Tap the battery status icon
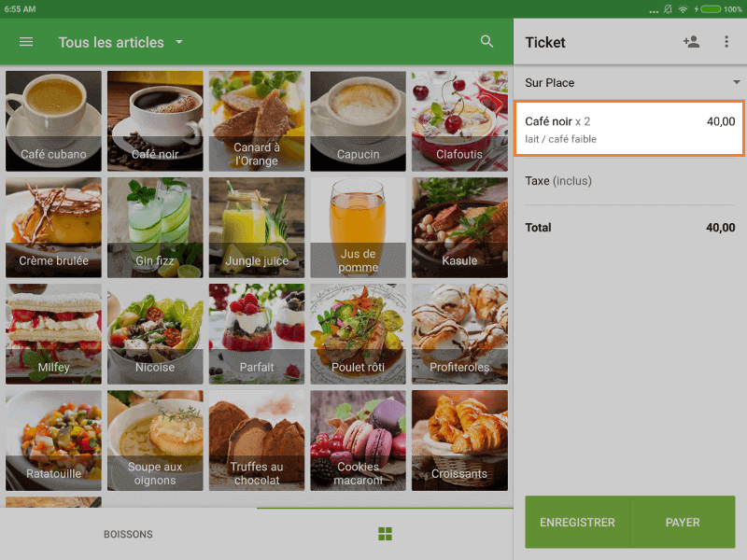 710,8
